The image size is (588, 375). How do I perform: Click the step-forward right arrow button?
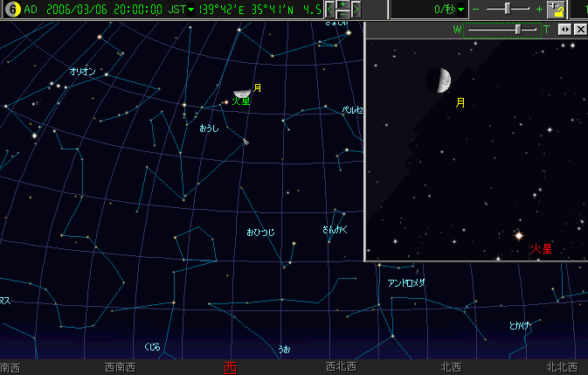pos(356,10)
